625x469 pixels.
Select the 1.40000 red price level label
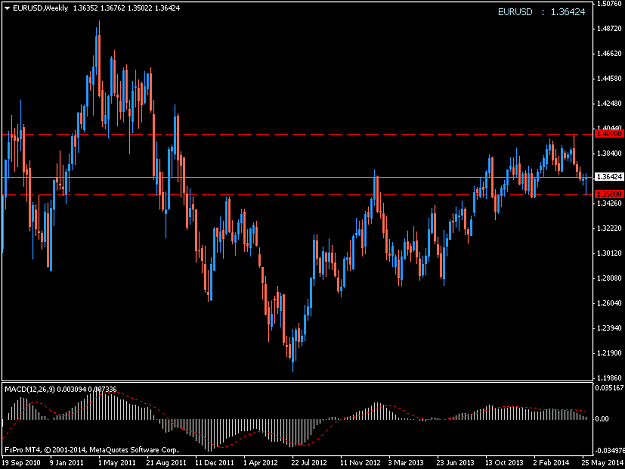(x=609, y=134)
